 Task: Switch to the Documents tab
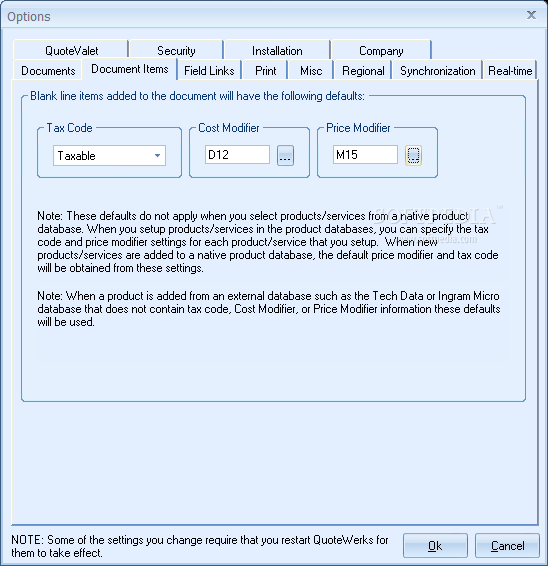(48, 70)
